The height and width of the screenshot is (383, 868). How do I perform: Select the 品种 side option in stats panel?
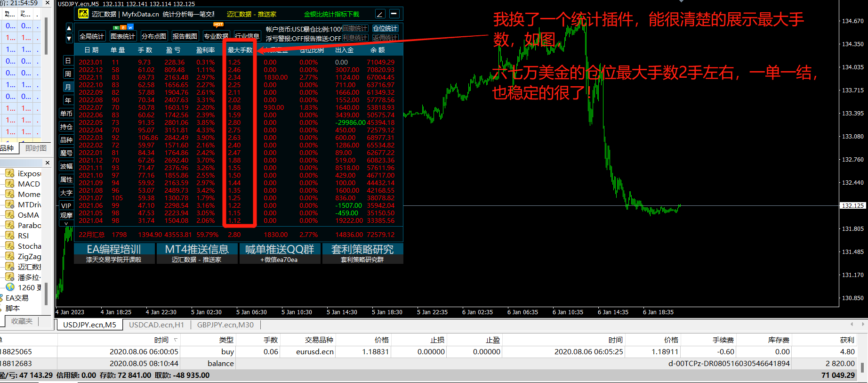click(66, 140)
